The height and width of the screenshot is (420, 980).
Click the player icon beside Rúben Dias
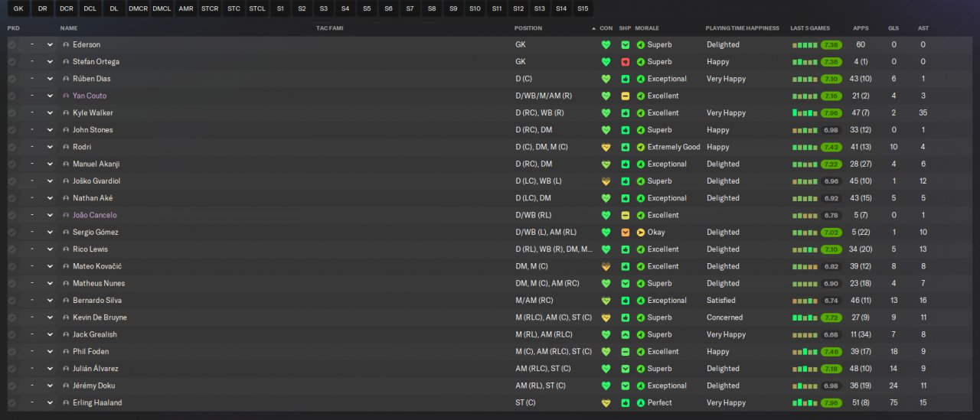click(x=66, y=79)
